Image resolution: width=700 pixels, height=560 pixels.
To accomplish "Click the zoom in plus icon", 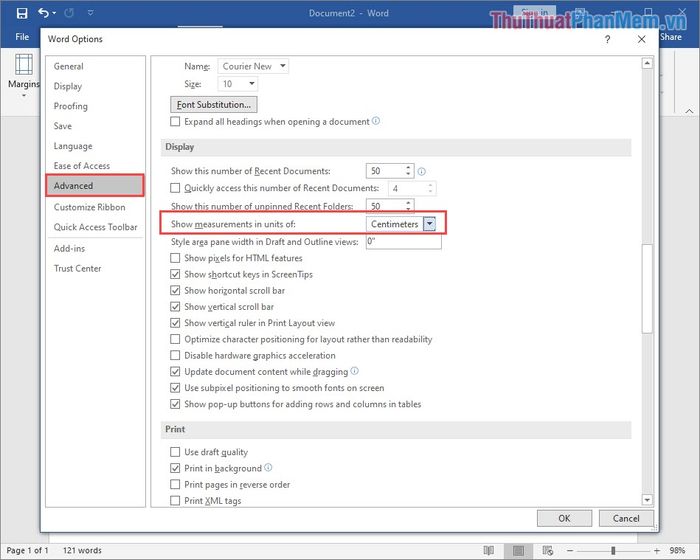I will tap(657, 551).
